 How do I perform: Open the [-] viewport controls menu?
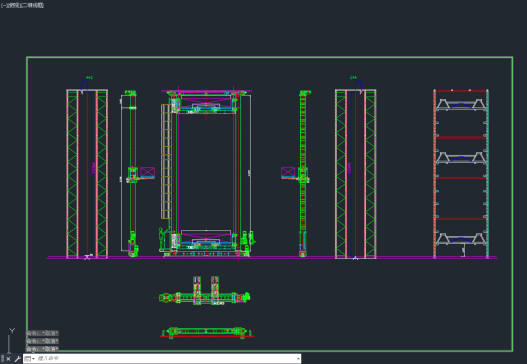click(x=3, y=5)
